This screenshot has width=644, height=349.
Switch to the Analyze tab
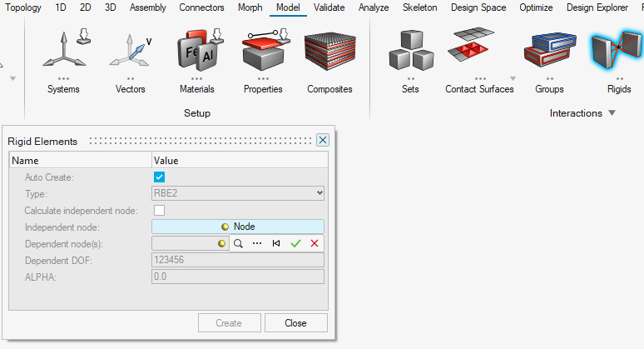374,7
